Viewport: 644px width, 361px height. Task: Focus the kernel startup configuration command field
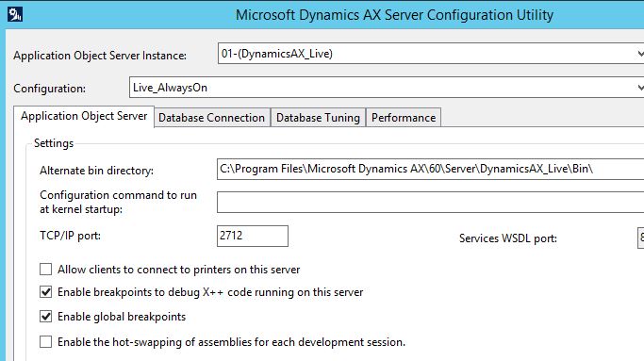(x=430, y=202)
